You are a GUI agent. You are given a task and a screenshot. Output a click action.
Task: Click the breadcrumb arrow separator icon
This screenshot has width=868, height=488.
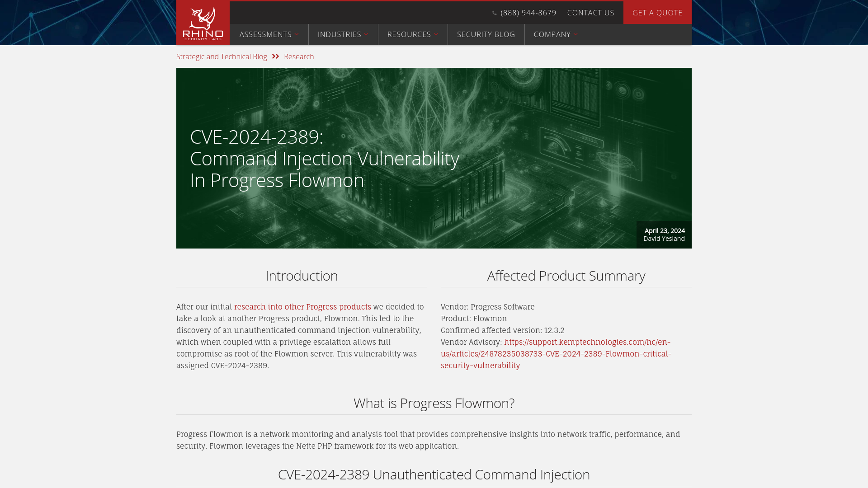[275, 56]
